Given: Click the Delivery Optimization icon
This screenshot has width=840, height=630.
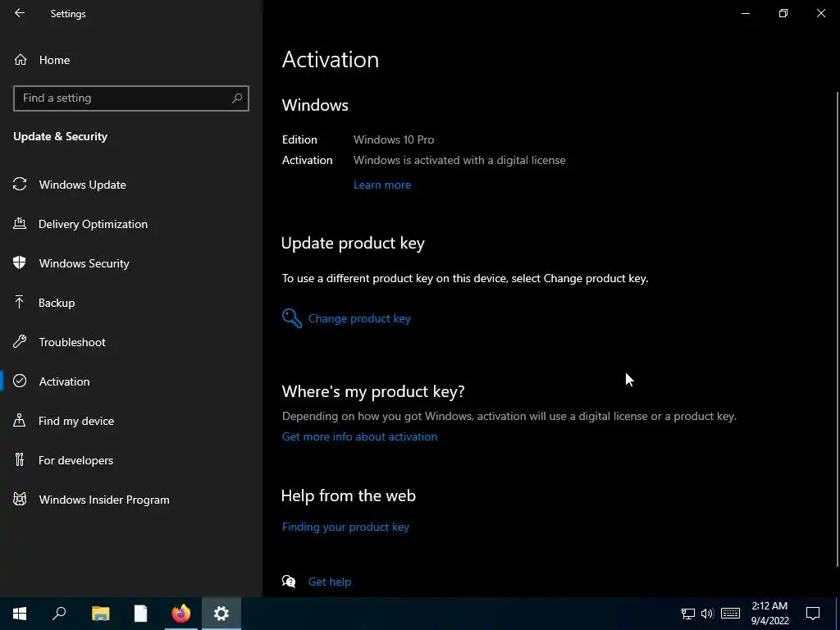Looking at the screenshot, I should tap(20, 223).
